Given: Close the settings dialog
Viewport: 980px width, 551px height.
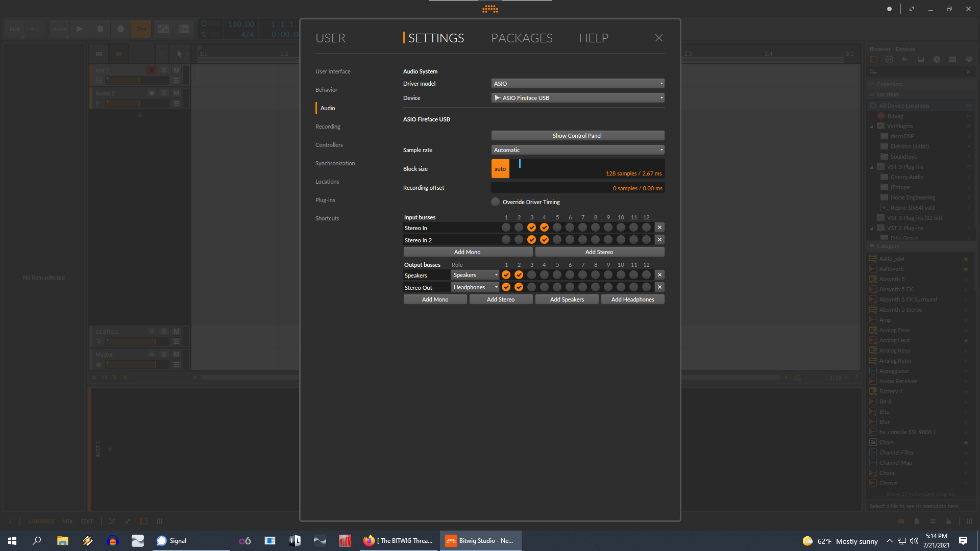Looking at the screenshot, I should 659,38.
